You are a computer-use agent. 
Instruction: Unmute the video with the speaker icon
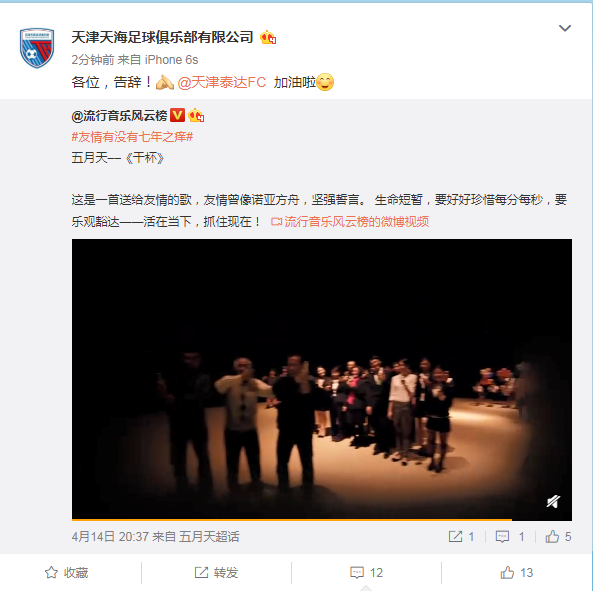tap(553, 502)
